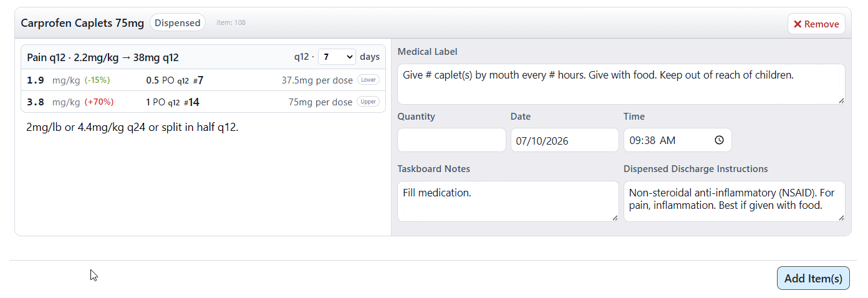The height and width of the screenshot is (298, 868).
Task: Remove the Carprofen Caplets item
Action: coord(816,24)
